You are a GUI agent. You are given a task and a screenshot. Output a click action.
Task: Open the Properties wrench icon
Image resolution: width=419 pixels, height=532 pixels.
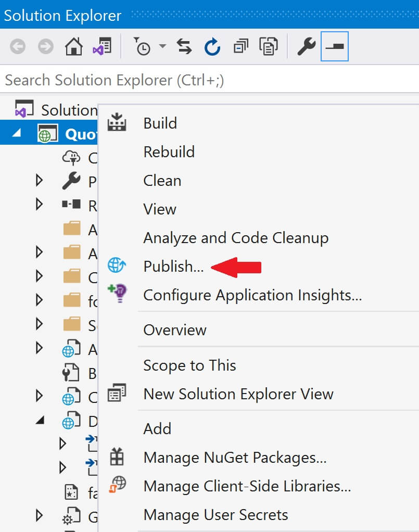(306, 46)
